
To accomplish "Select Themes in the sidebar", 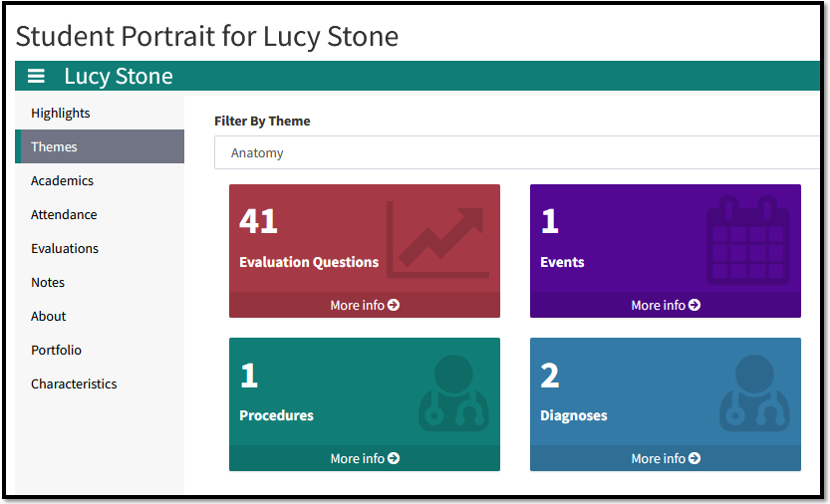I will point(100,146).
